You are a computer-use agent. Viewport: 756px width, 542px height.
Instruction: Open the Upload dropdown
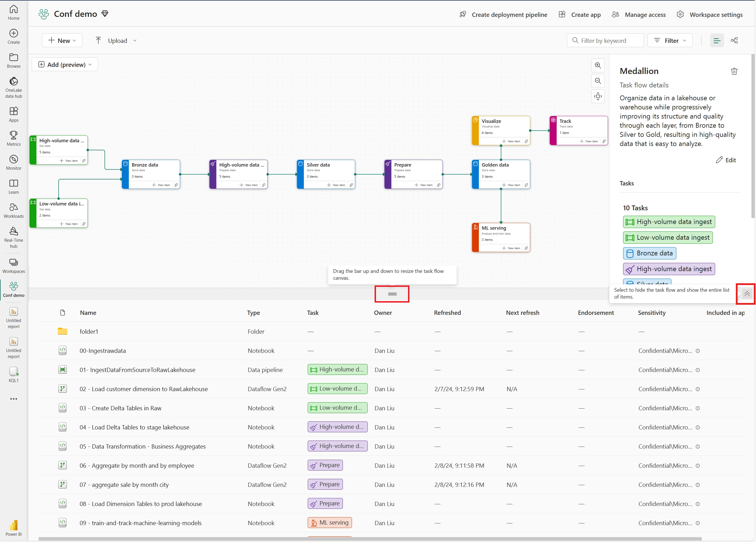click(x=116, y=40)
